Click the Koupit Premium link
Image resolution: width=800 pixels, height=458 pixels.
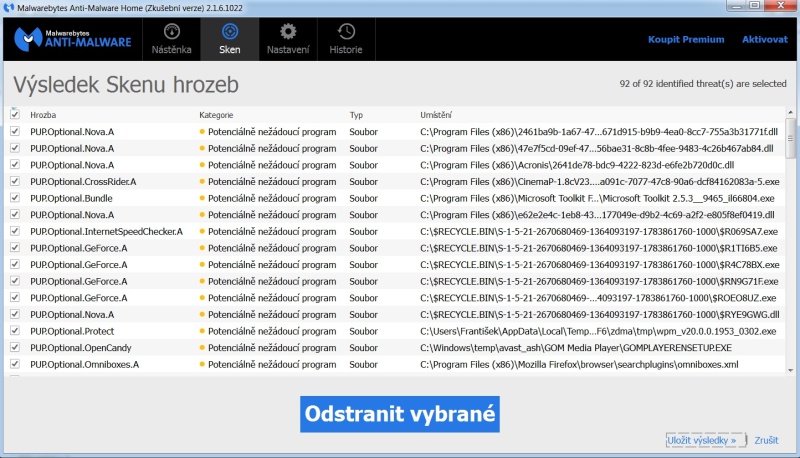(x=686, y=39)
